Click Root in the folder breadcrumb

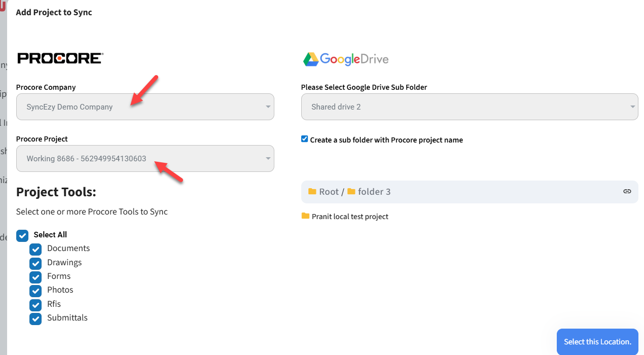click(329, 192)
